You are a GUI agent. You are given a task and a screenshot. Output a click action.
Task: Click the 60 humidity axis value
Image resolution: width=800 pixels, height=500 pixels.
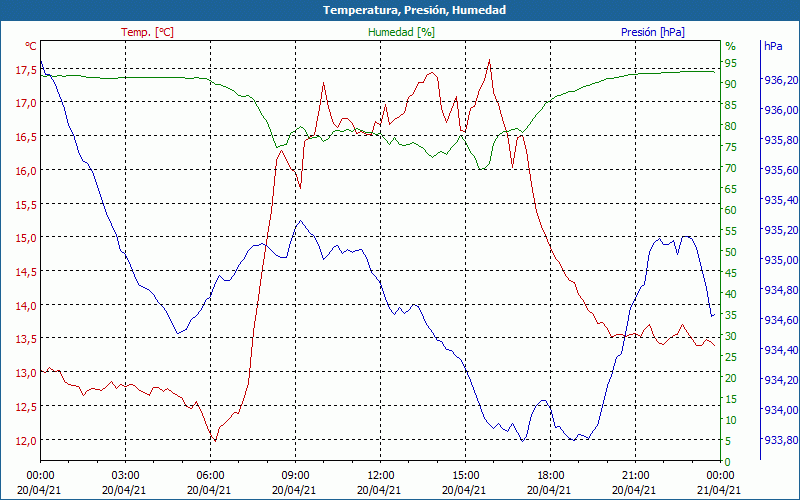731,210
